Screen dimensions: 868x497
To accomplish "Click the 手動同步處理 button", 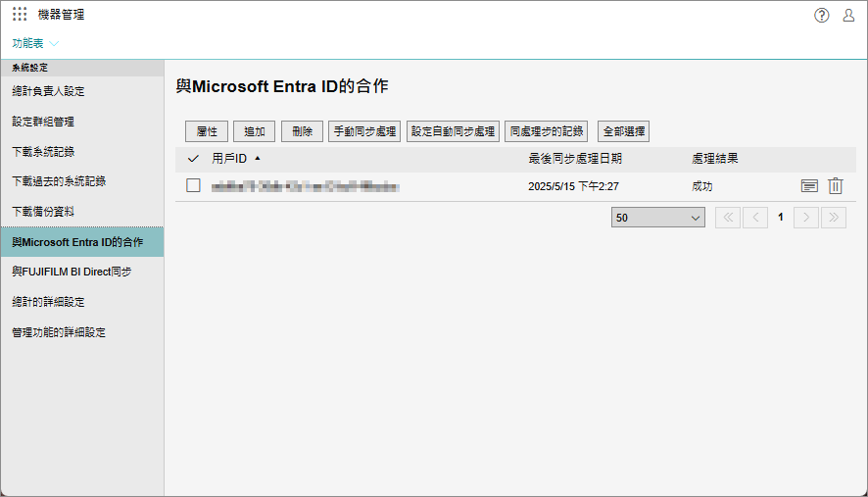I will pos(364,131).
